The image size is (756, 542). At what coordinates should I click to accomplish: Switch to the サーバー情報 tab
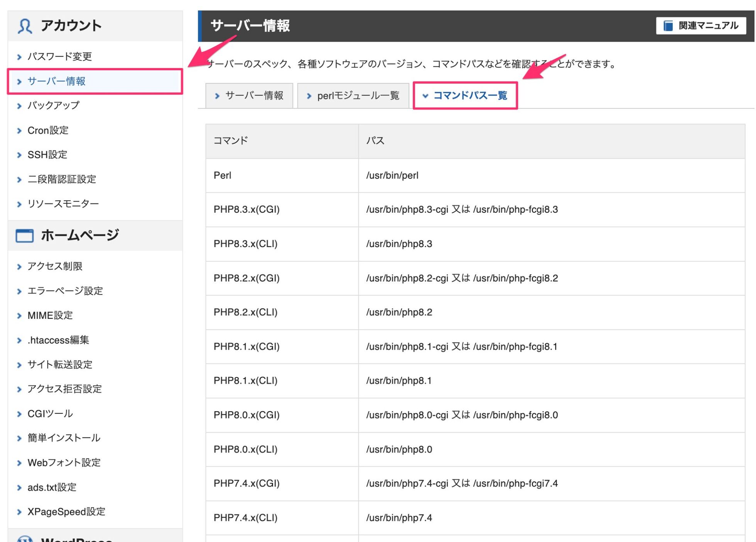tap(249, 96)
